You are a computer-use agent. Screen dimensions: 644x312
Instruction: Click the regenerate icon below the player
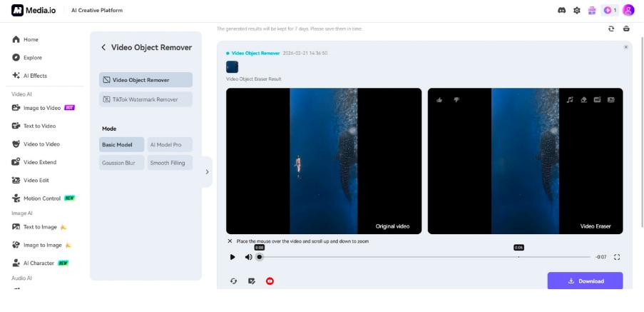234,281
